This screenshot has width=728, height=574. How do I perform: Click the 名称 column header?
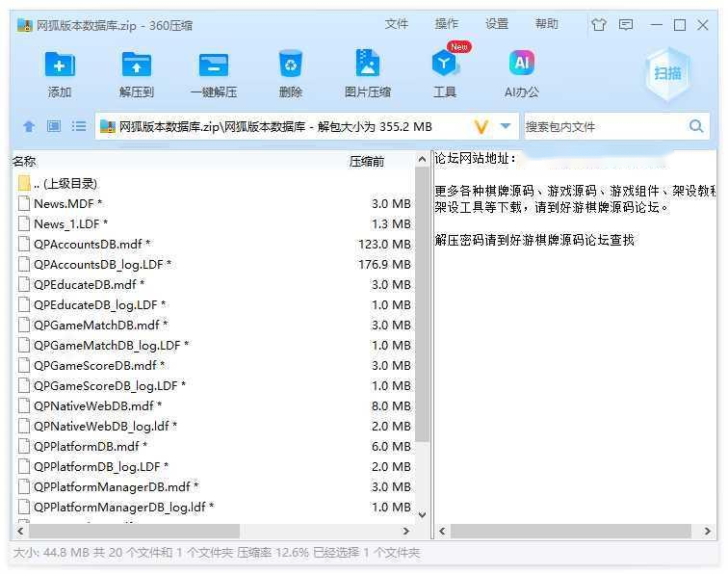pyautogui.click(x=25, y=161)
